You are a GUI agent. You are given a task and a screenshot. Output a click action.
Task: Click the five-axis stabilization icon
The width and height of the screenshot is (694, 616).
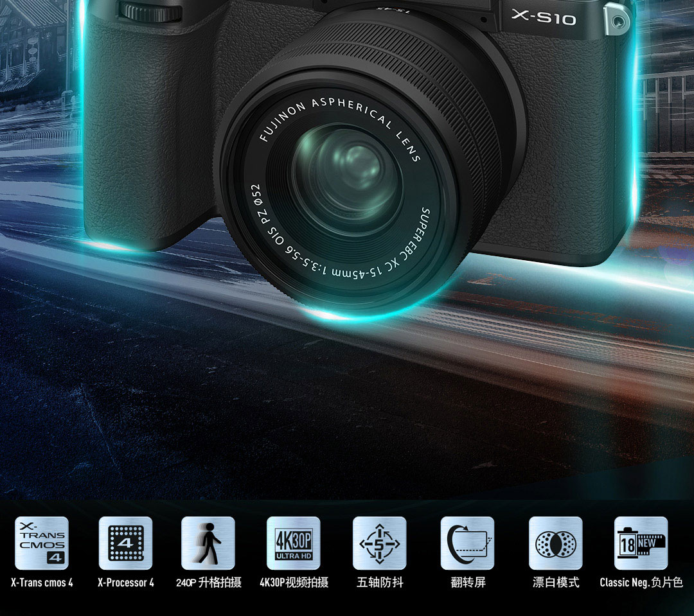click(x=379, y=543)
